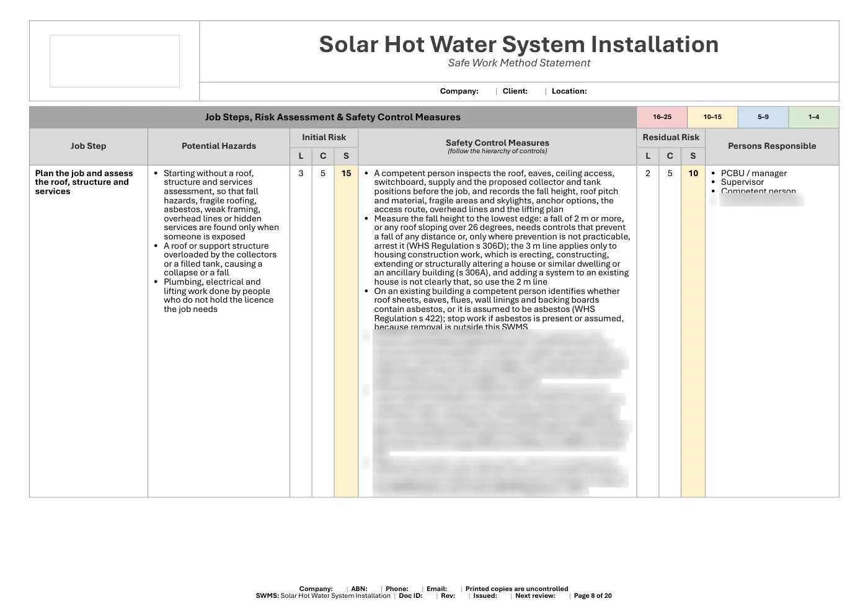Select 'Supervisor' in Persons Responsible
The width and height of the screenshot is (868, 614).
[x=742, y=182]
